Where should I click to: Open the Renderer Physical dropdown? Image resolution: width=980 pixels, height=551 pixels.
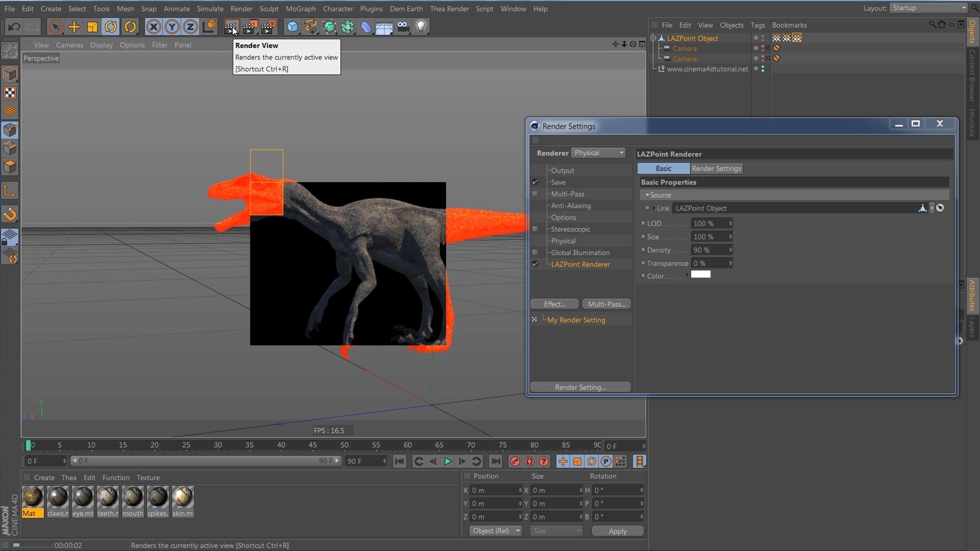(x=599, y=153)
